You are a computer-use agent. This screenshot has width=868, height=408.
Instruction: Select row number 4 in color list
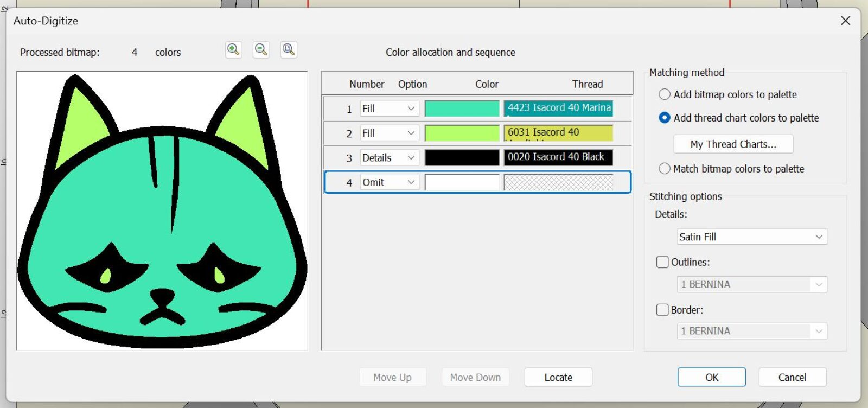tap(349, 183)
